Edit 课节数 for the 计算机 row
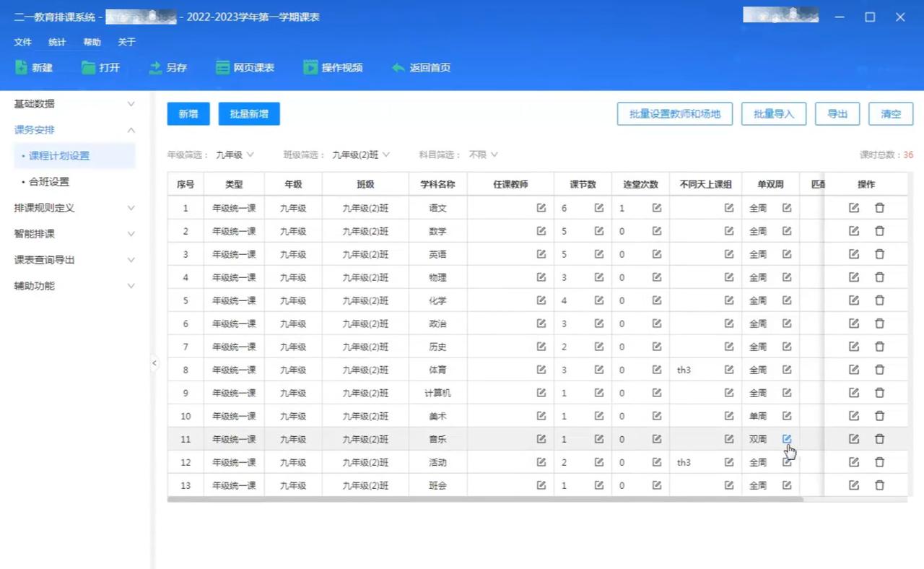 pos(599,393)
